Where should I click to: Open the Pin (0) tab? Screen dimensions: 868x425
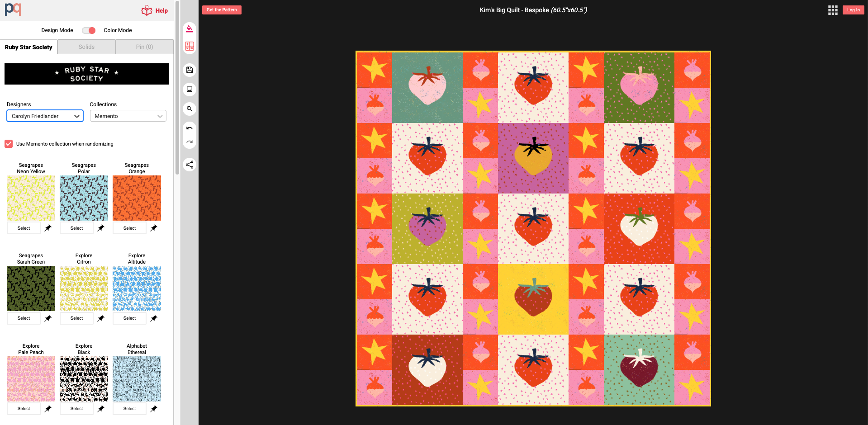click(144, 47)
